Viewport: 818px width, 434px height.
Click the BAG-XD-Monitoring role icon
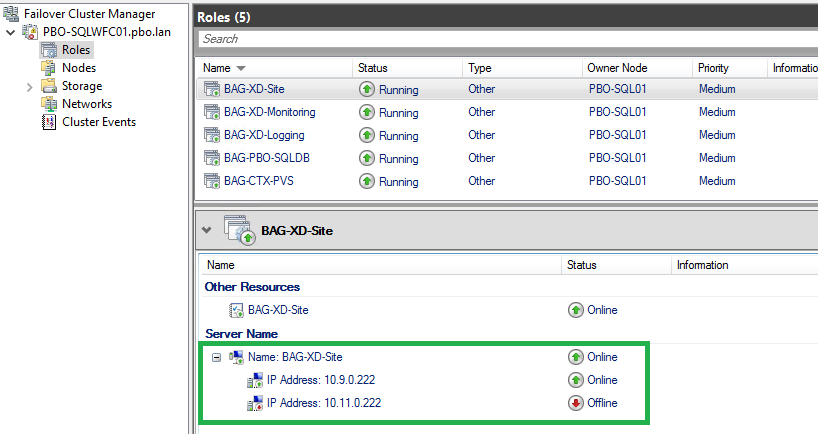212,112
